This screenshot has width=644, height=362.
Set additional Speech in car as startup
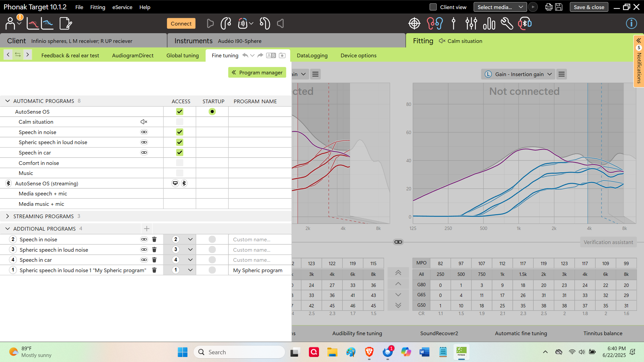pos(212,260)
